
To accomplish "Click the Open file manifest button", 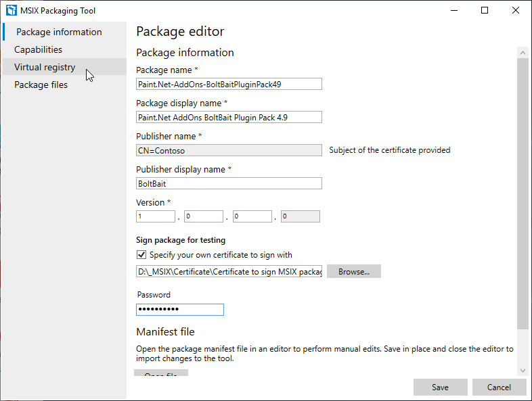I will tap(161, 374).
